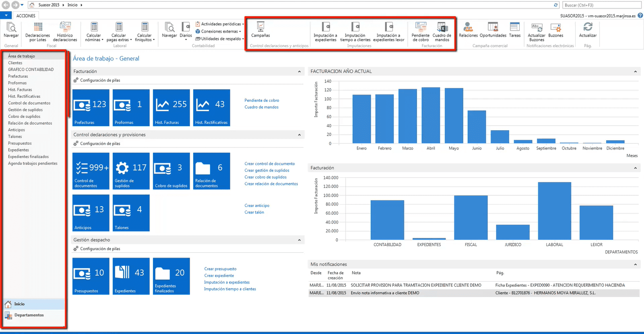Collapse FACTURACION AÑO ACTUAL chart

click(635, 72)
